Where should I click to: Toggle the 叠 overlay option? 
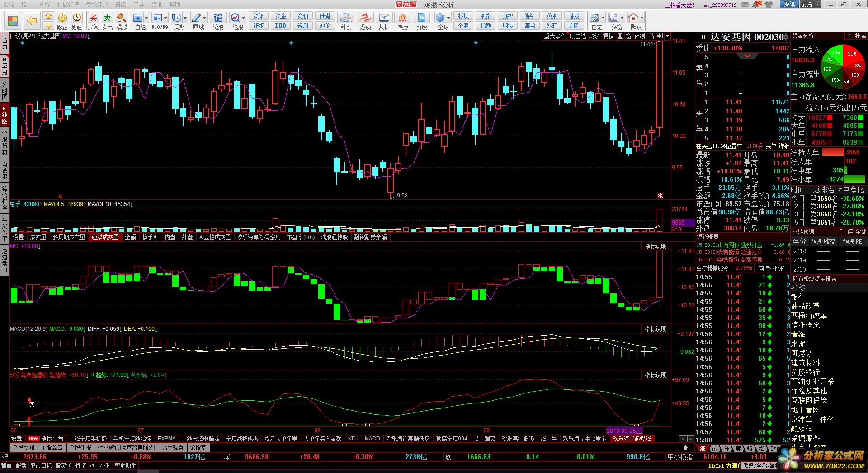tap(620, 36)
